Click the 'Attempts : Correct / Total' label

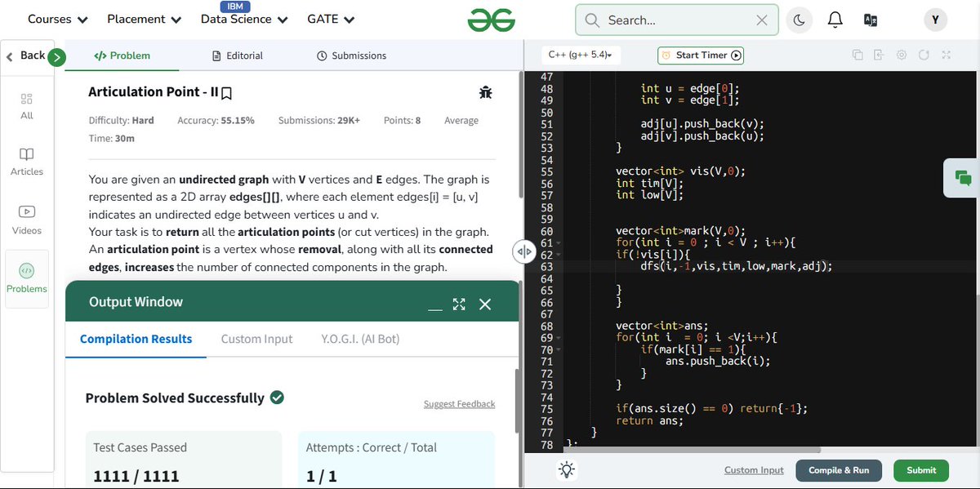pos(371,447)
